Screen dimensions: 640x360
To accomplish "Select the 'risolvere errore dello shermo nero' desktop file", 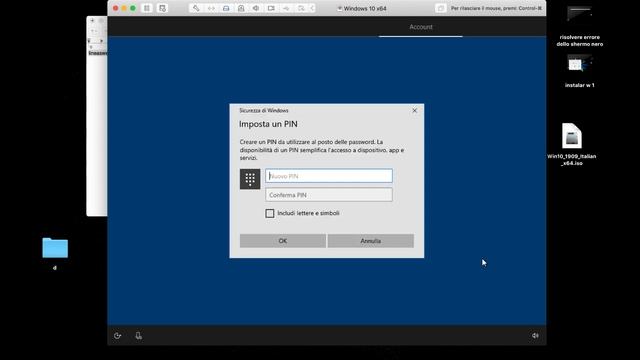I will [580, 27].
